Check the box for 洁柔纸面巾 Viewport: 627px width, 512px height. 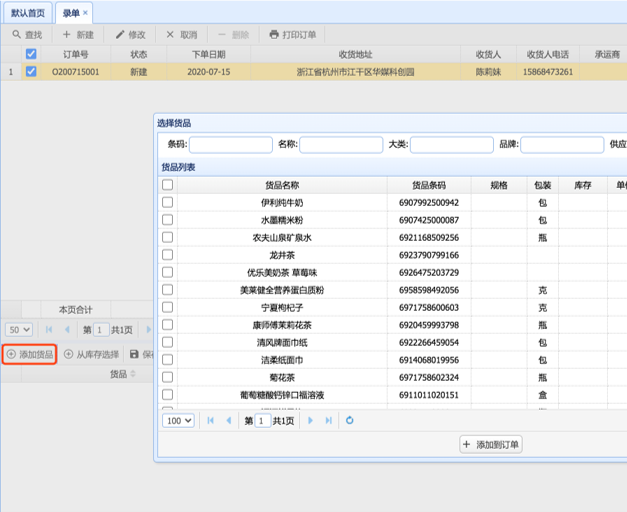pyautogui.click(x=168, y=360)
